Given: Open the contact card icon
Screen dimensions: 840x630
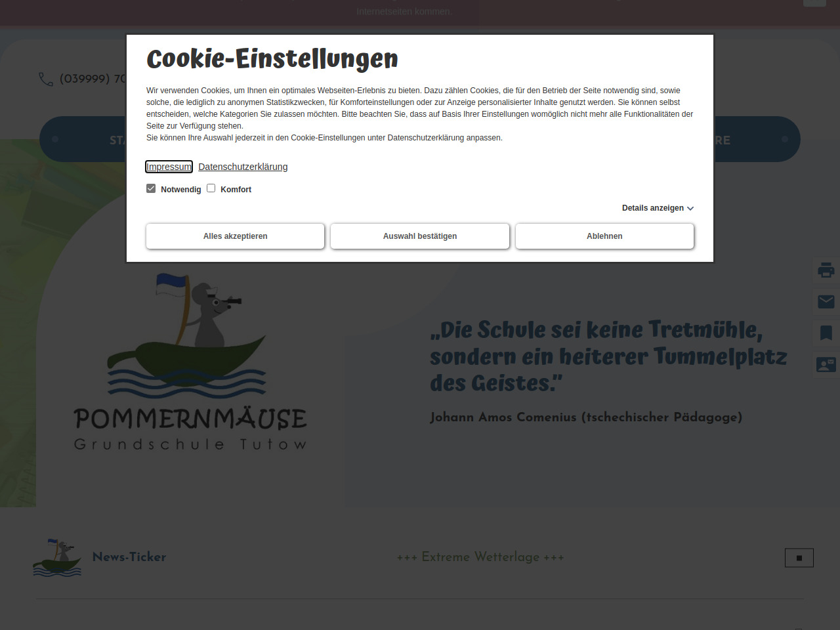Looking at the screenshot, I should [x=826, y=364].
